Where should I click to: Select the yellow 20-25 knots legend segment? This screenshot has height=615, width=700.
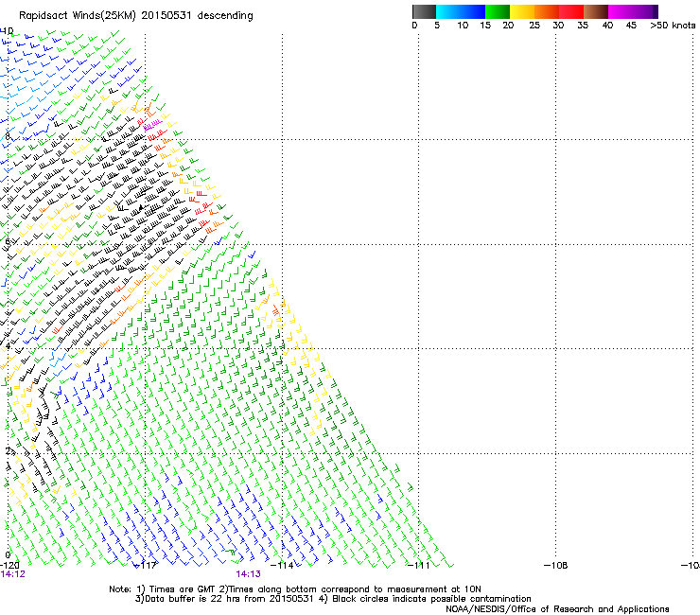click(x=522, y=11)
